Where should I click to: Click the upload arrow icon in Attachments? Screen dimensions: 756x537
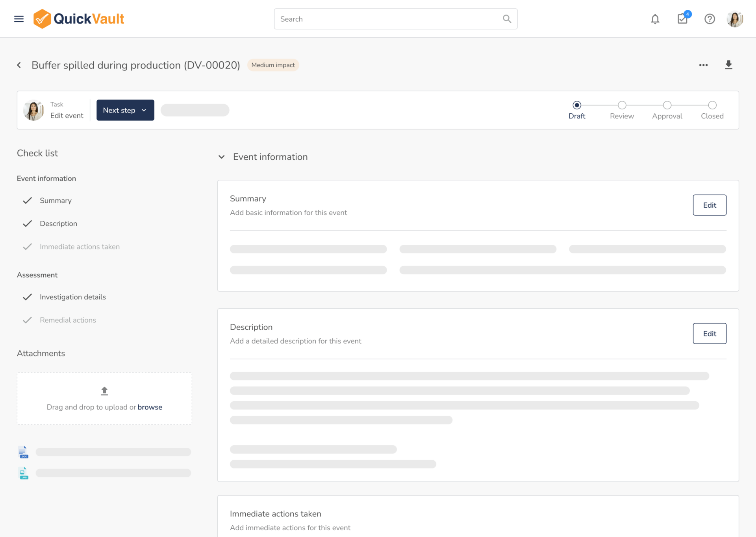[x=104, y=391]
